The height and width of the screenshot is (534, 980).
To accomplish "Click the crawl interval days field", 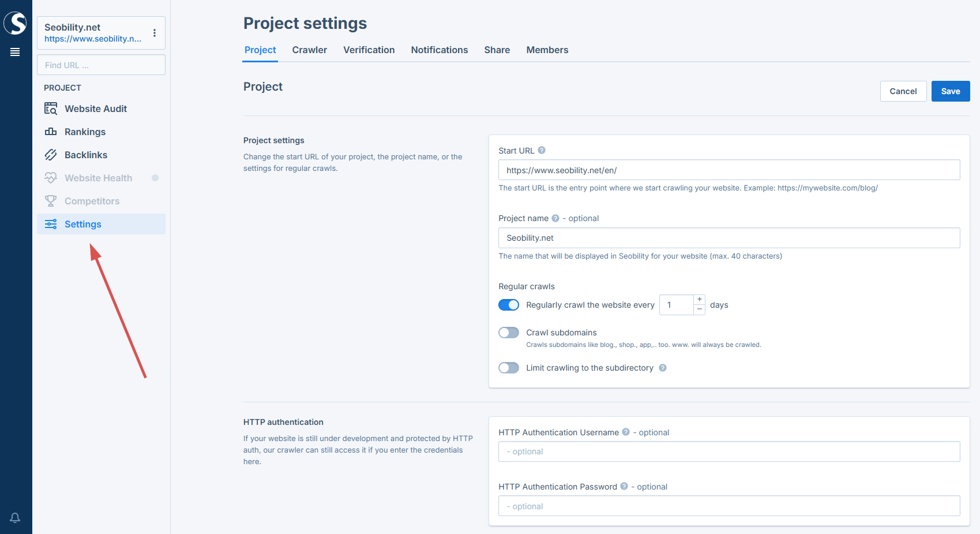I will pyautogui.click(x=677, y=305).
